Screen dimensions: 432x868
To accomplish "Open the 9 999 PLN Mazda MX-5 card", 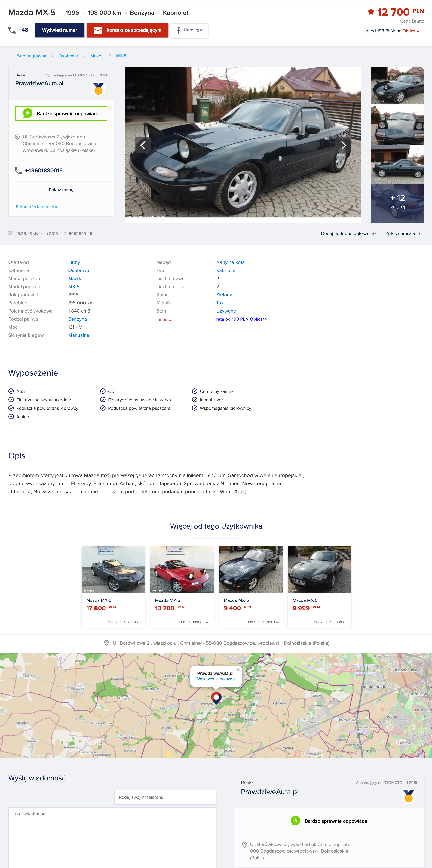I will [x=319, y=587].
